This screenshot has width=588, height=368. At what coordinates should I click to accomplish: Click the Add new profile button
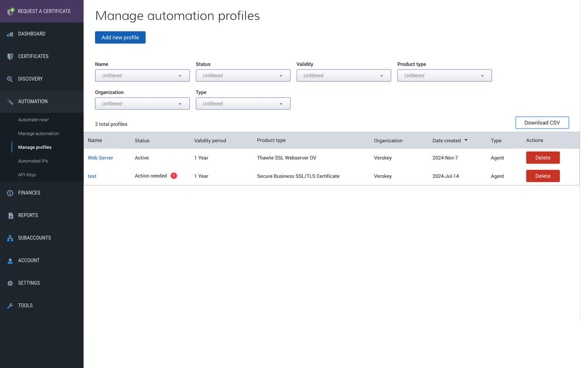tap(120, 37)
